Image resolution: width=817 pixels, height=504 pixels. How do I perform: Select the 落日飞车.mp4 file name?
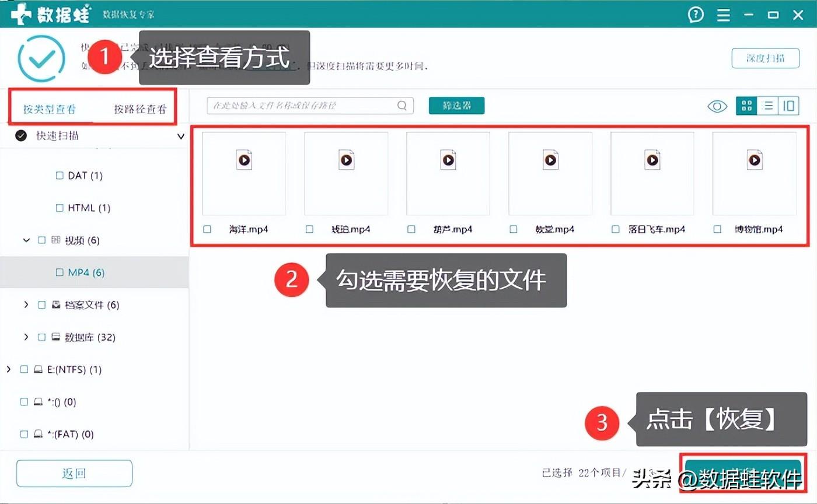(x=657, y=229)
